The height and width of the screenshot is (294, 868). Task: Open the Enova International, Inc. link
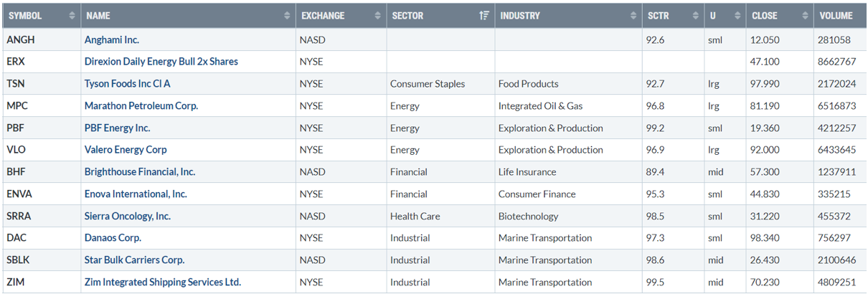[136, 194]
